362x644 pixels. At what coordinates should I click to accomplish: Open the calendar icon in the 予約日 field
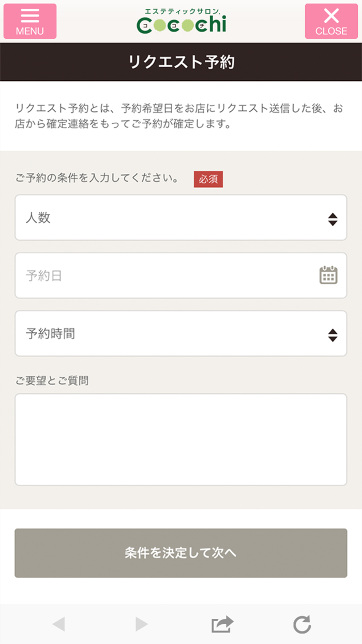pyautogui.click(x=327, y=275)
